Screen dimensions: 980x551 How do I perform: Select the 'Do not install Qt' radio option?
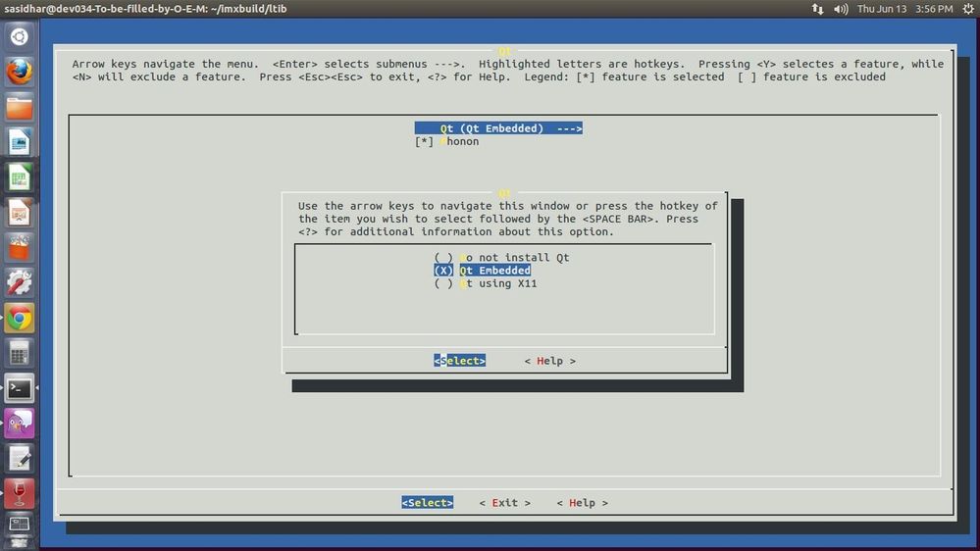pos(501,258)
